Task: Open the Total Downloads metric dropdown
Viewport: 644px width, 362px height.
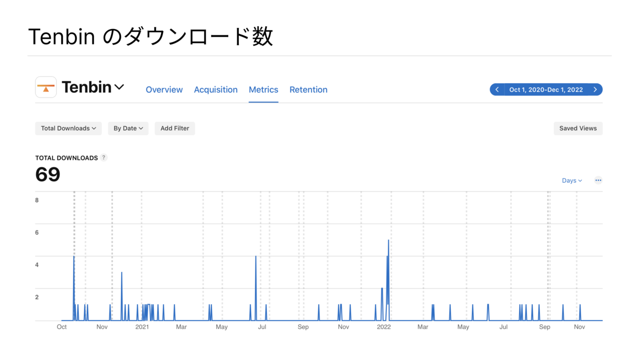Action: [x=69, y=128]
